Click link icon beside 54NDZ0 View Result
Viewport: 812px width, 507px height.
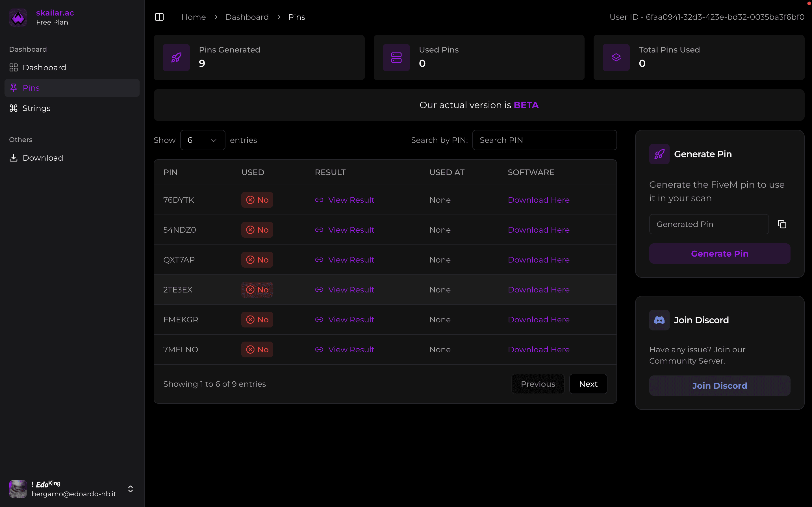point(319,230)
